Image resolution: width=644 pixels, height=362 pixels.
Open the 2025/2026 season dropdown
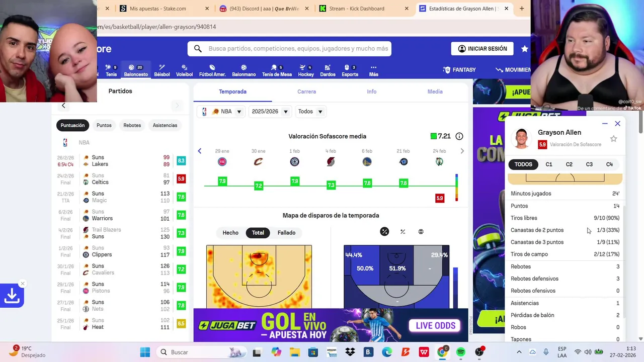270,112
